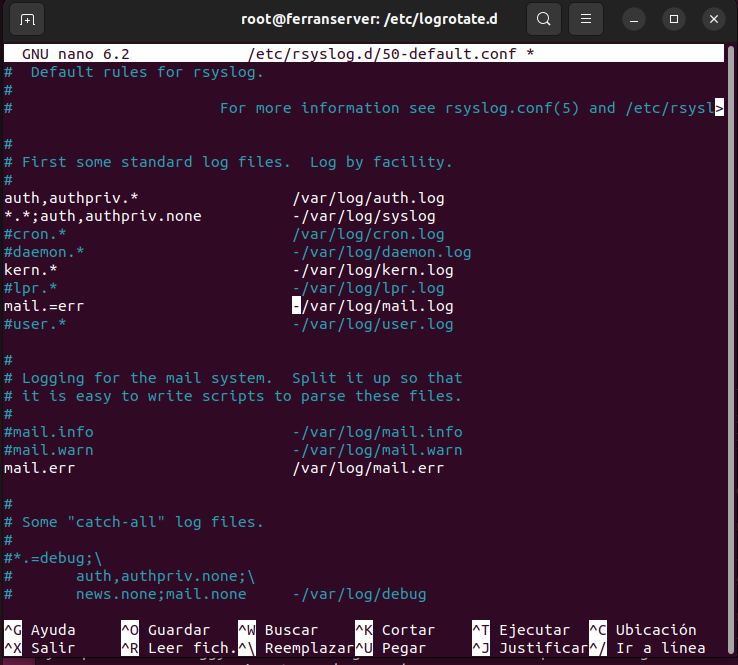
Task: Click the /etc/rsyslog.d/50-default.conf file name
Action: pyautogui.click(x=382, y=54)
